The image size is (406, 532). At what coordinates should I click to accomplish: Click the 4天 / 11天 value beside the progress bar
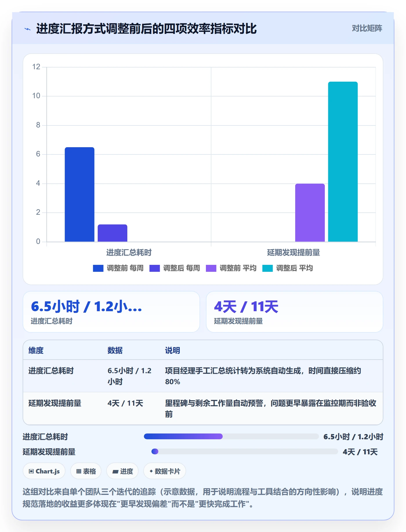click(360, 452)
